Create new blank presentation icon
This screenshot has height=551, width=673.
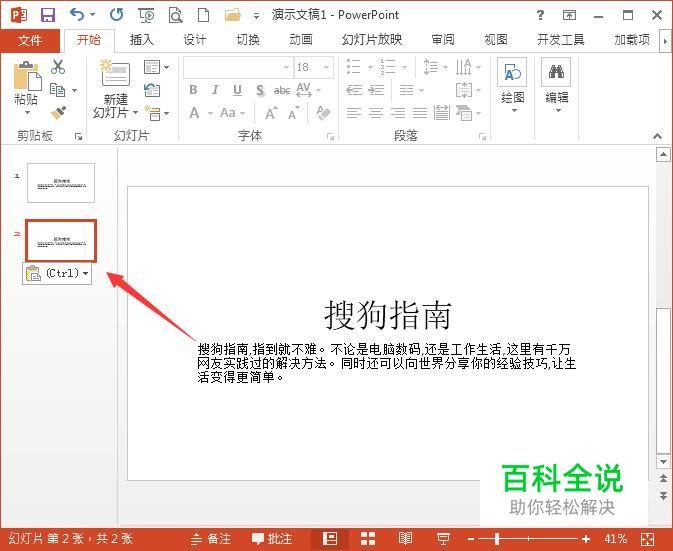(203, 15)
